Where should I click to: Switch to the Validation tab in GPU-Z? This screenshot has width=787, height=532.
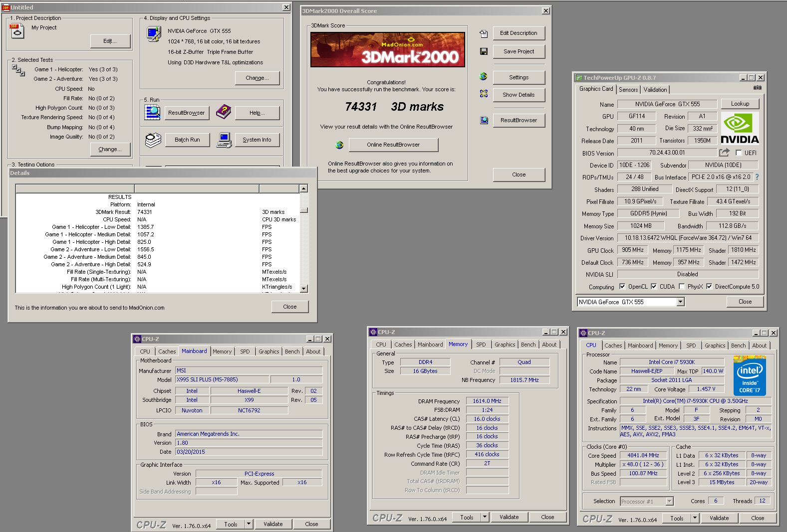coord(655,90)
